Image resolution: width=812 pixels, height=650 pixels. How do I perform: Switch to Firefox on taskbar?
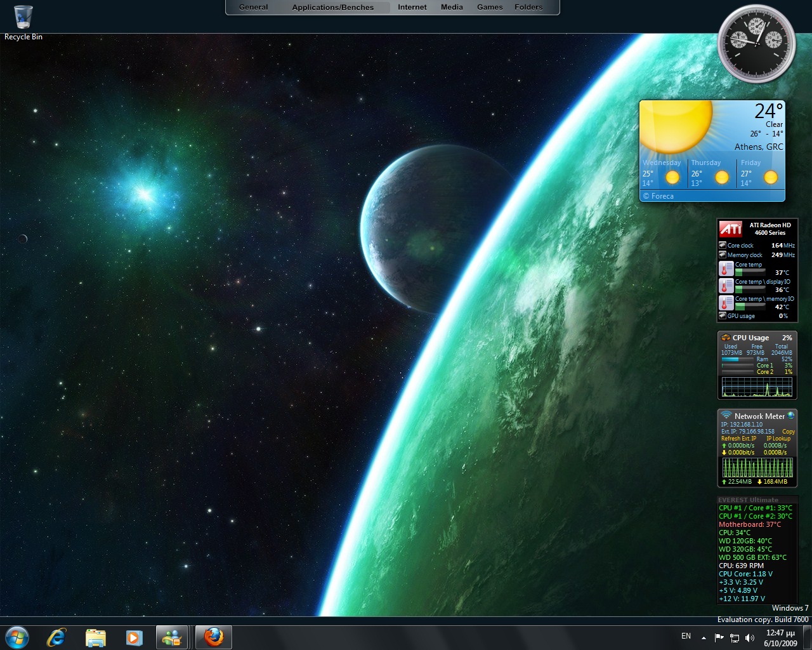click(x=213, y=637)
